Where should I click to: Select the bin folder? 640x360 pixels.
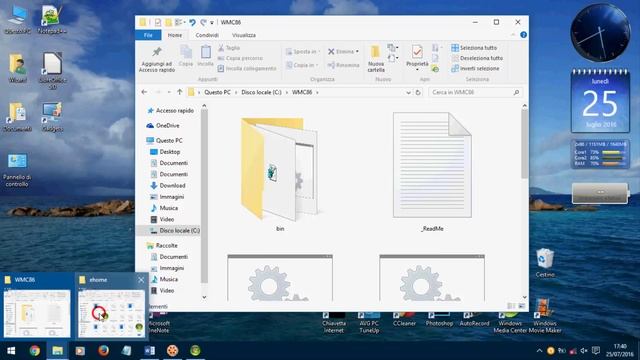click(280, 174)
